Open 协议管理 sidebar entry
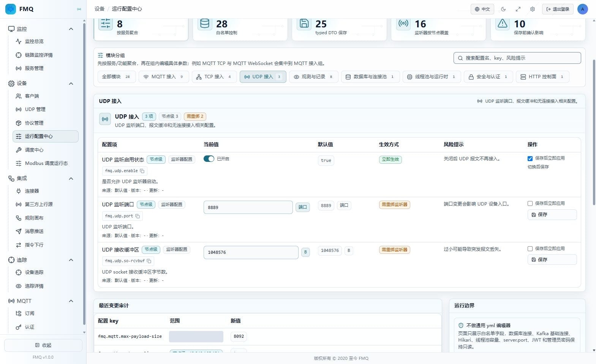This screenshot has height=364, width=596. click(x=46, y=123)
